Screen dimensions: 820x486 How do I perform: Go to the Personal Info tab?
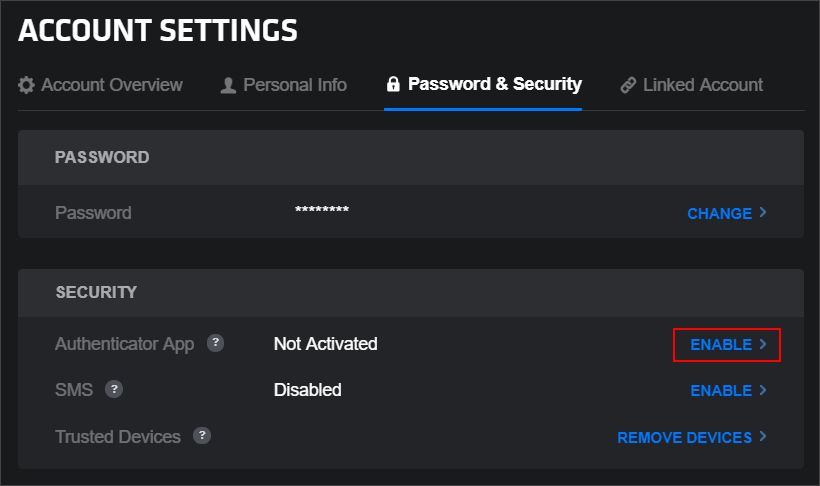295,85
